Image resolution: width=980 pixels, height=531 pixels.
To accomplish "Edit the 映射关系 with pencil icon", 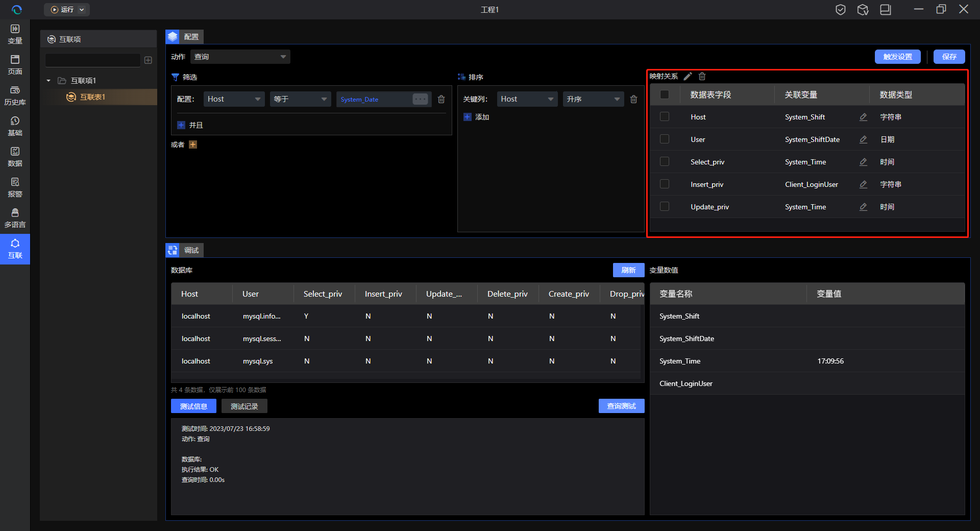I will point(688,76).
